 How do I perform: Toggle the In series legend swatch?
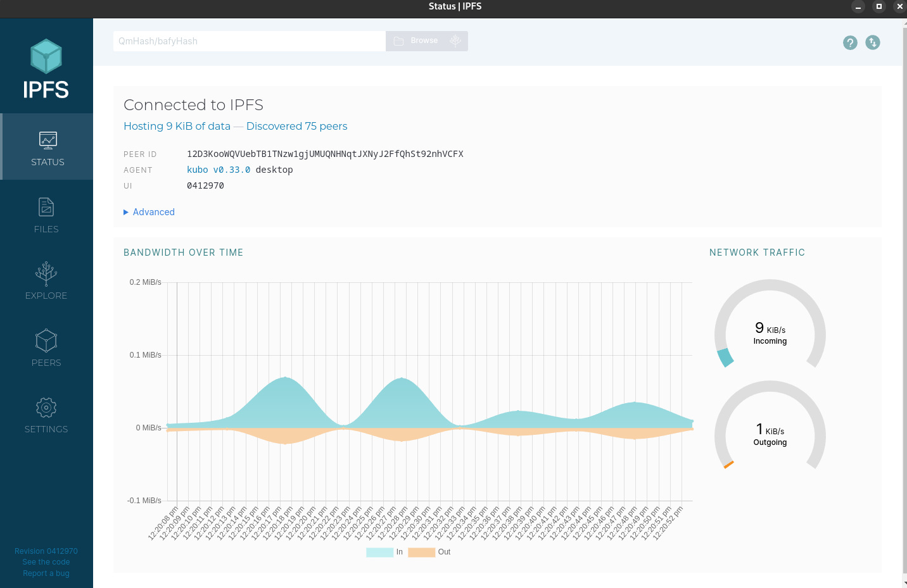(x=380, y=552)
